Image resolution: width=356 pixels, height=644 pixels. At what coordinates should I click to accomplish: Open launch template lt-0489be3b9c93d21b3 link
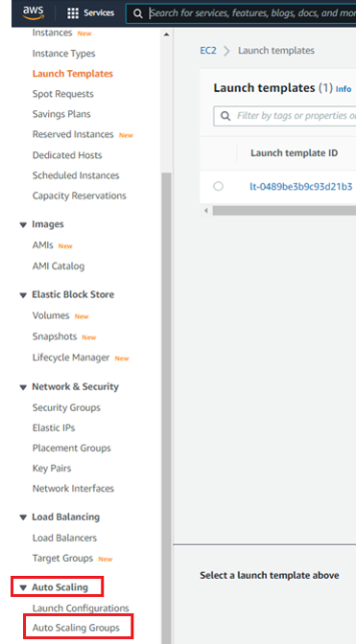coord(301,187)
